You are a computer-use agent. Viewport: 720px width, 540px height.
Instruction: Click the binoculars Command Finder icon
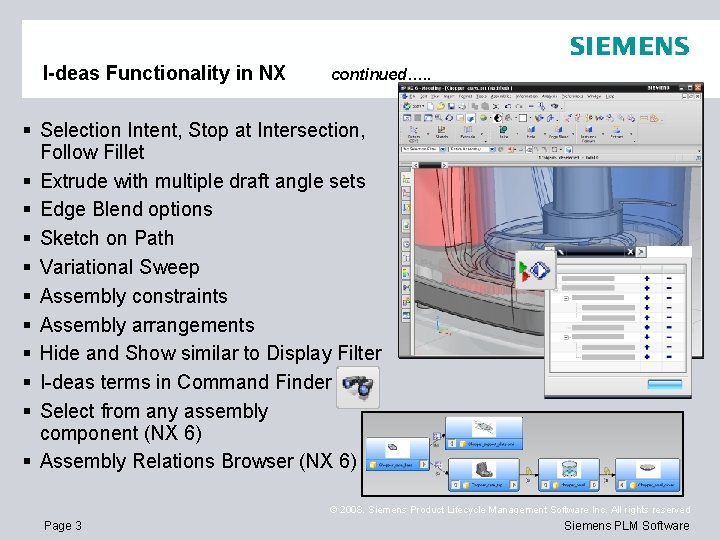pyautogui.click(x=358, y=387)
